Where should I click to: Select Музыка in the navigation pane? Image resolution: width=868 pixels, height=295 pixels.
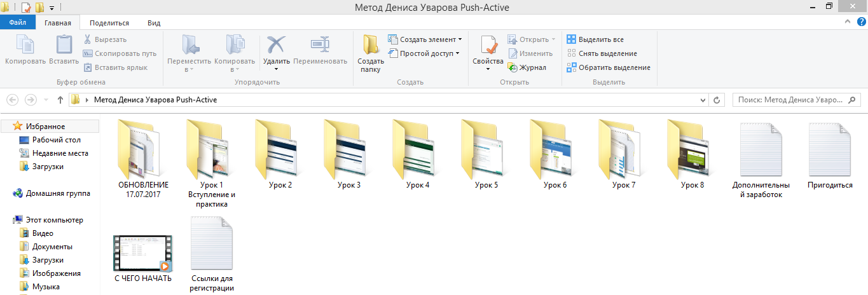click(x=46, y=287)
